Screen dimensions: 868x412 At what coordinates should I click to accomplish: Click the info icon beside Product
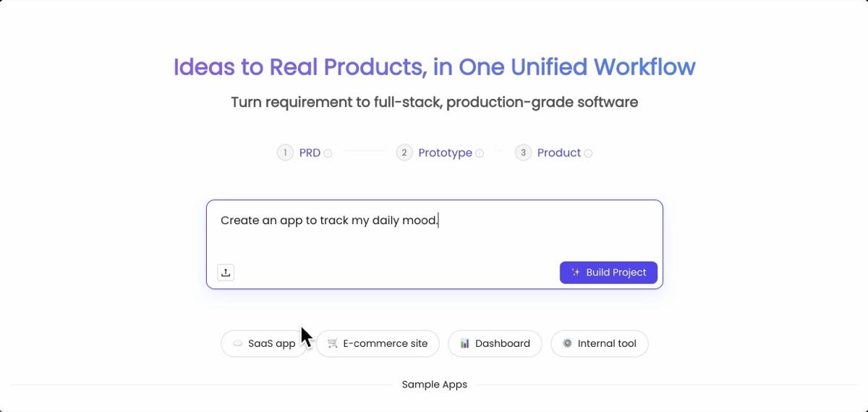point(588,153)
